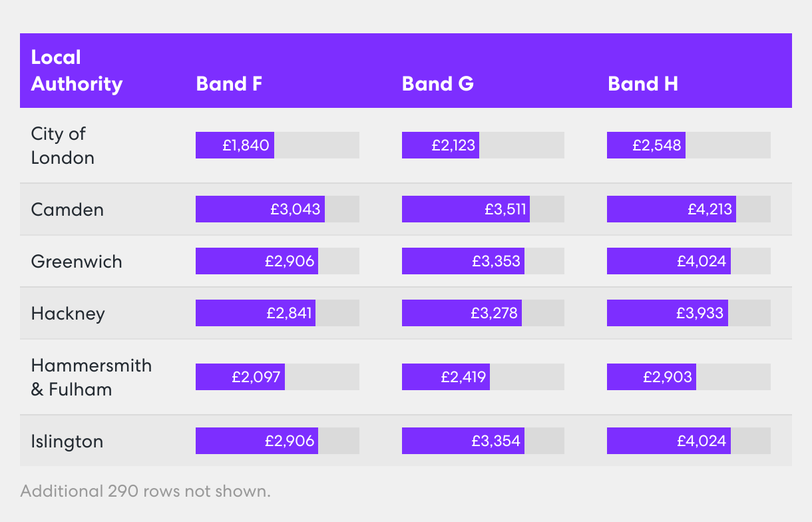Click the Band F column header
Screen dimensions: 812x522
coord(229,84)
